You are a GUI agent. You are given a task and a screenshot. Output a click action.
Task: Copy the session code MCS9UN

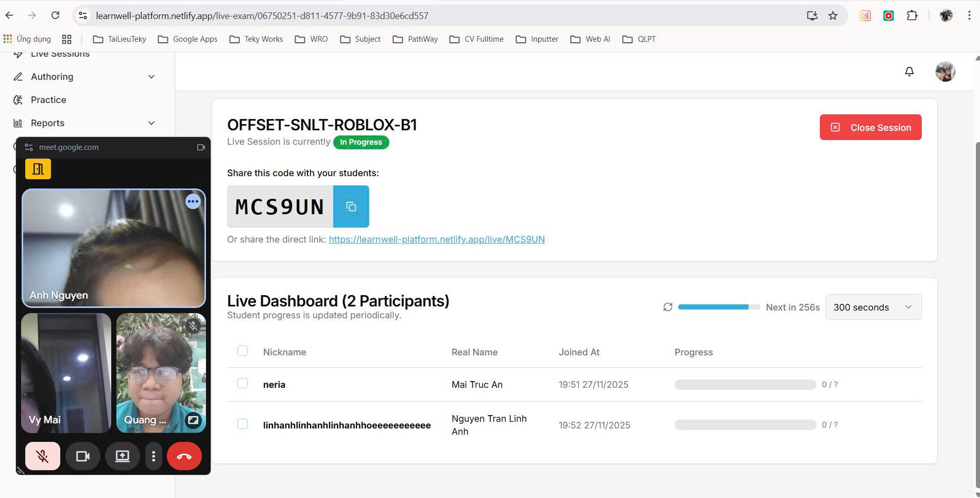(x=351, y=207)
